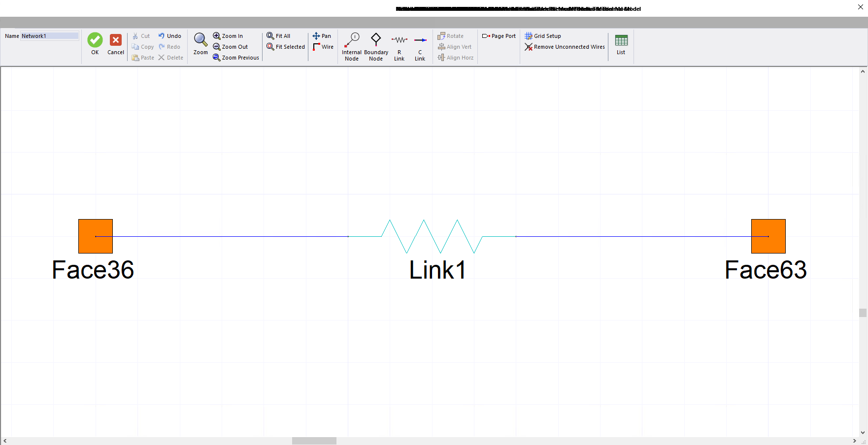Viewport: 868px width, 445px height.
Task: Click Zoom In
Action: (228, 36)
